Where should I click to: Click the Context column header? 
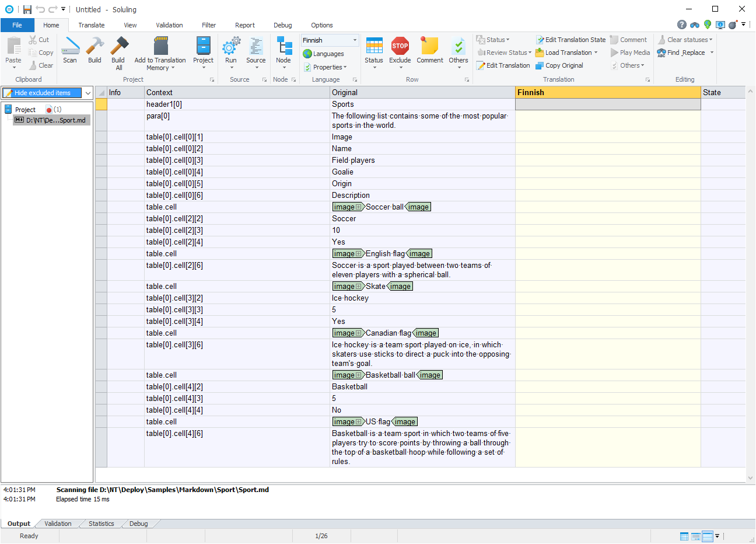pos(237,92)
